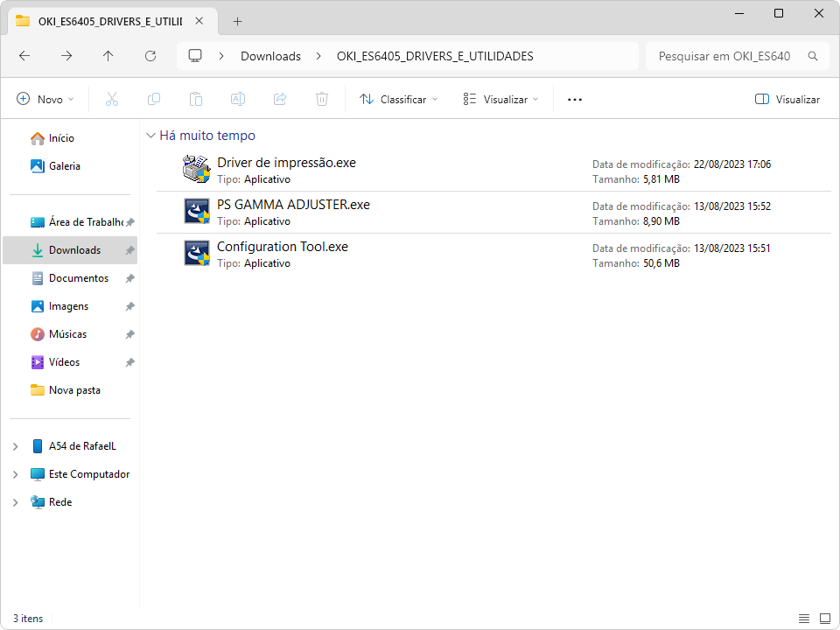This screenshot has width=840, height=630.
Task: Toggle the Visualizar preview pane
Action: pos(787,99)
